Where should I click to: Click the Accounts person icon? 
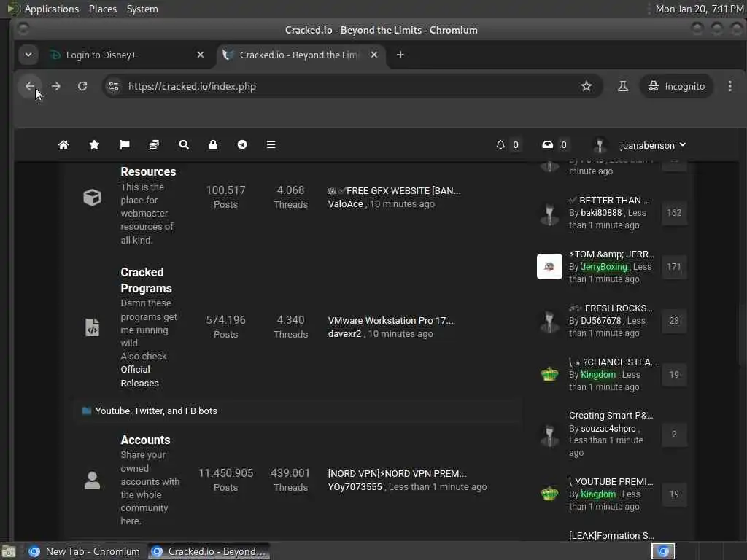93,481
